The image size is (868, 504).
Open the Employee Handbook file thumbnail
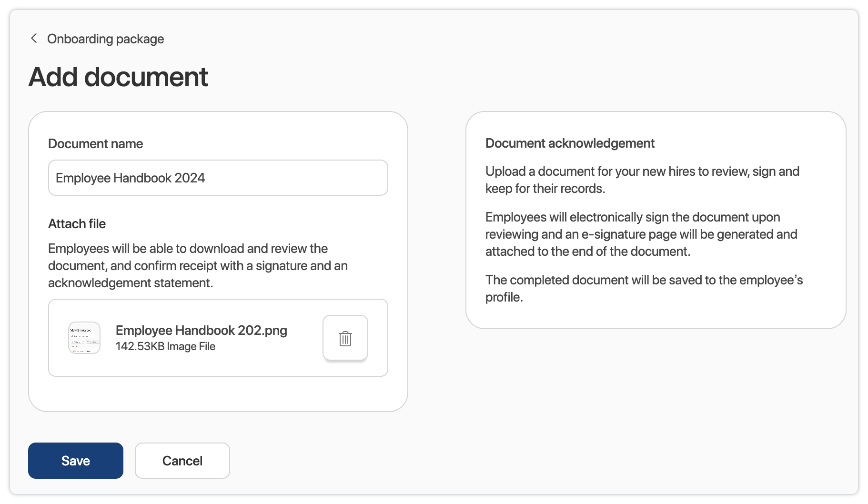coord(84,338)
